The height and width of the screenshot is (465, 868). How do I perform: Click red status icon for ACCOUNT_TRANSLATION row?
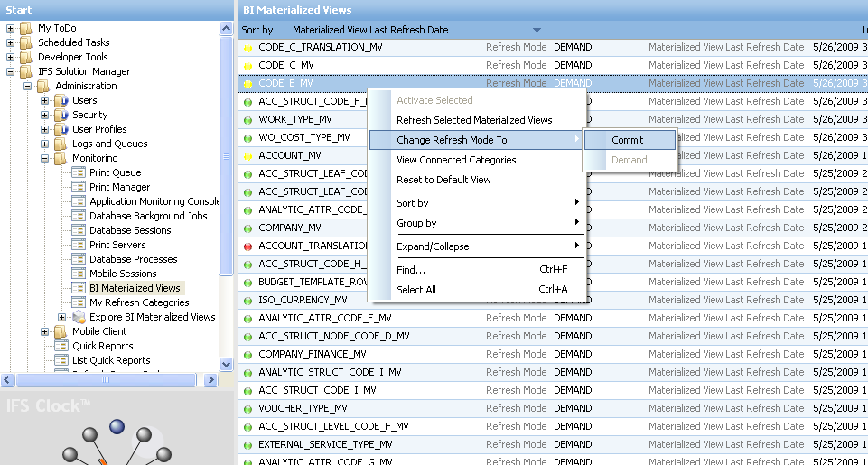point(248,246)
